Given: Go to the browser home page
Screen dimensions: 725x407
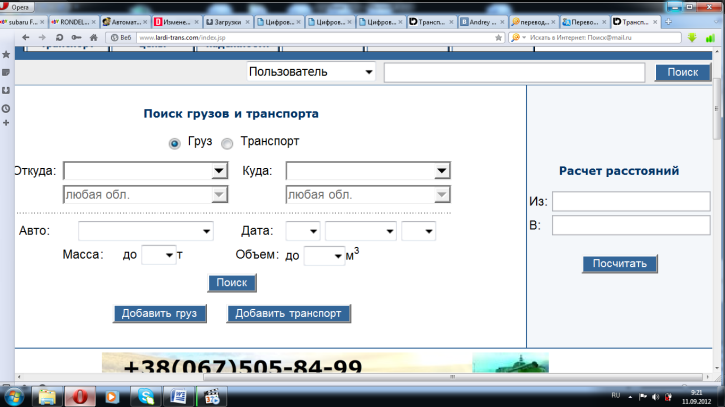Looking at the screenshot, I should pyautogui.click(x=94, y=37).
